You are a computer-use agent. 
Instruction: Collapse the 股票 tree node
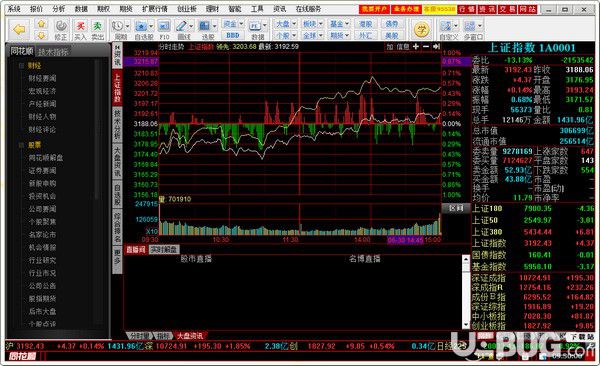21,145
